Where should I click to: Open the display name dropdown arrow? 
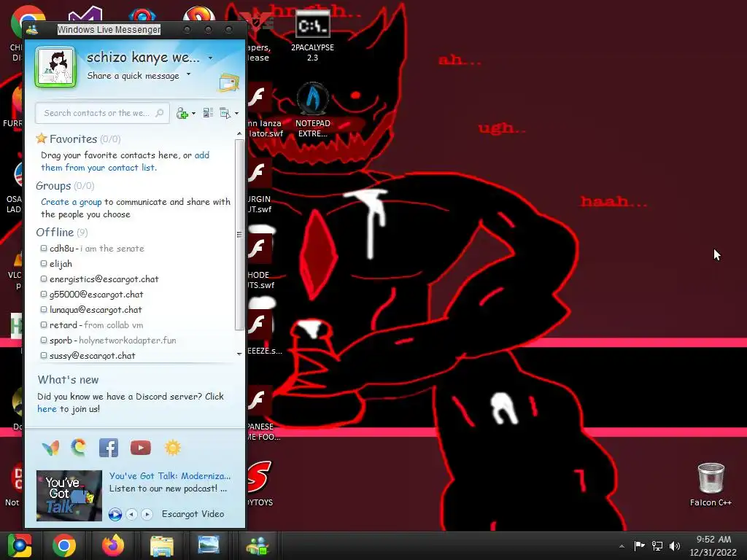210,58
